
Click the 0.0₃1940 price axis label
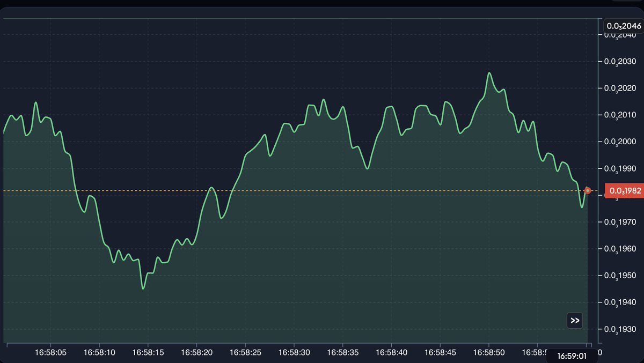click(620, 302)
